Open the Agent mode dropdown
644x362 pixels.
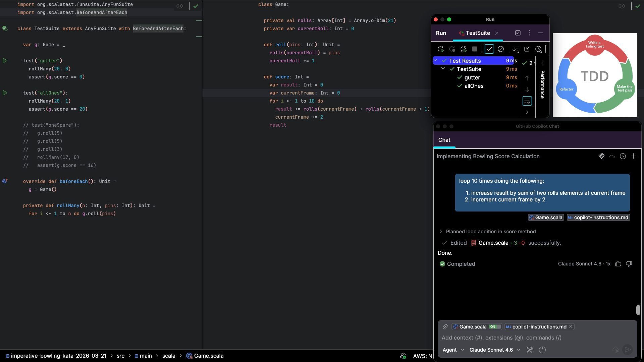453,350
